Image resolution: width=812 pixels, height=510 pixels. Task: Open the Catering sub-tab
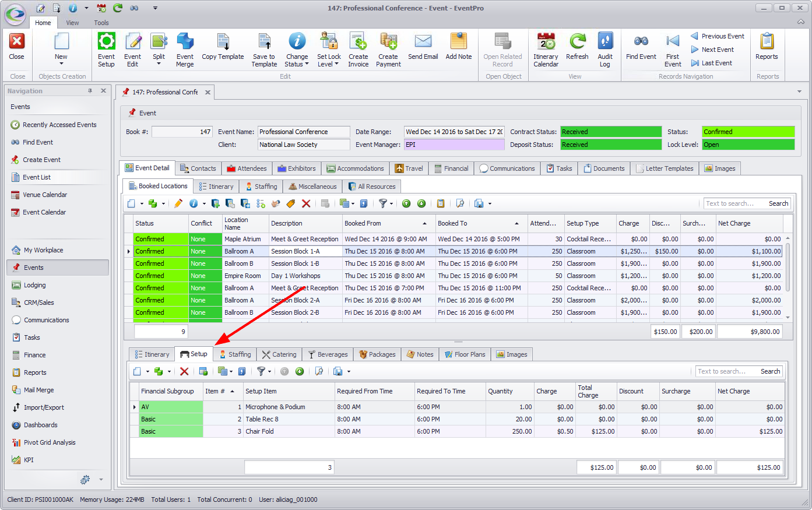tap(279, 354)
